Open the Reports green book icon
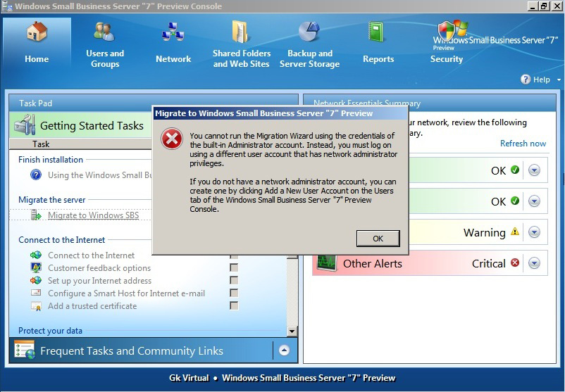This screenshot has width=565, height=392. tap(375, 31)
